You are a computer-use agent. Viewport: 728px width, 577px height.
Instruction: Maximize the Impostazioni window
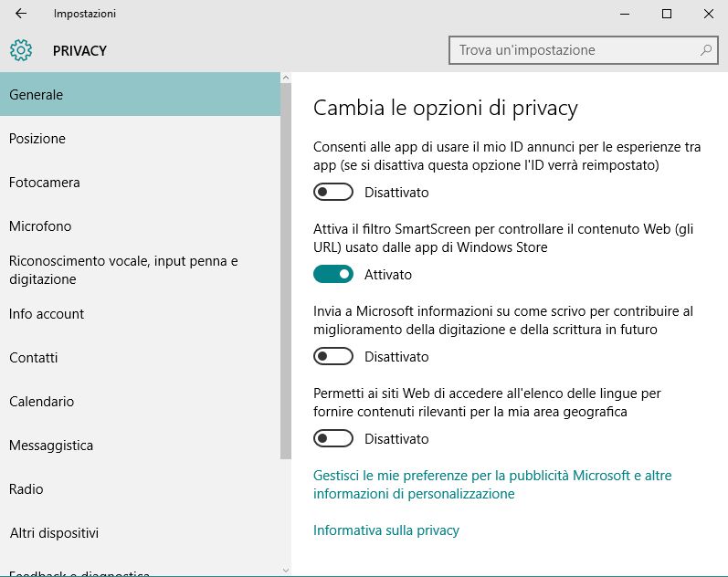pos(667,14)
